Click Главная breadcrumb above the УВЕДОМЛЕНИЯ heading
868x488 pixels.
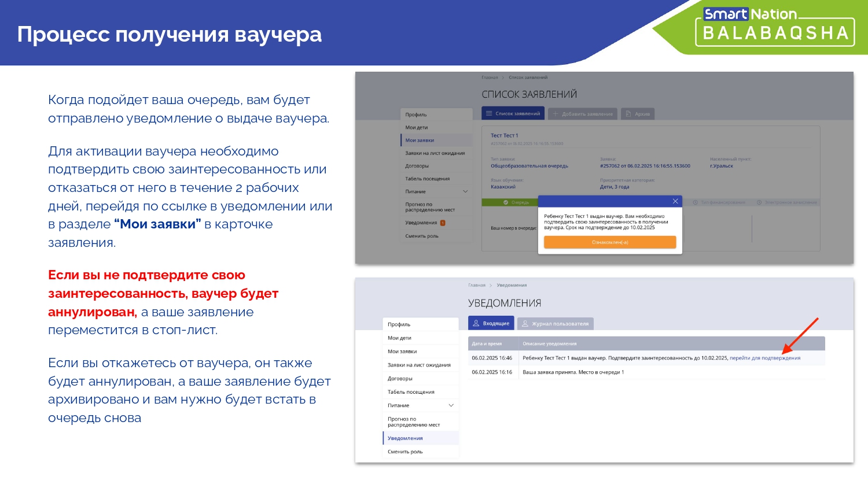[477, 285]
